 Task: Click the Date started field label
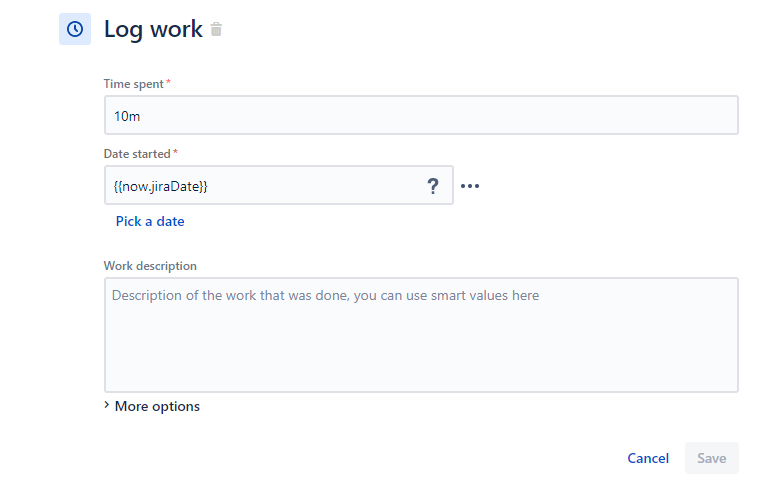point(137,154)
